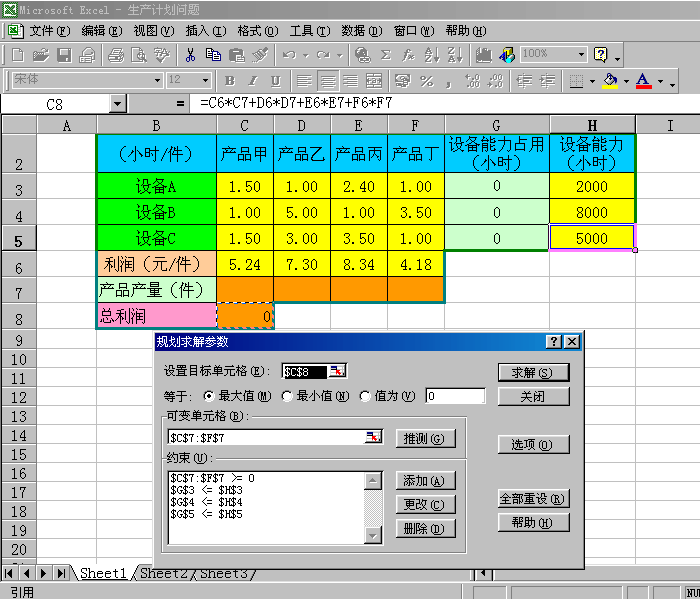Open the 插入 menu
This screenshot has height=599, width=700.
coord(205,31)
